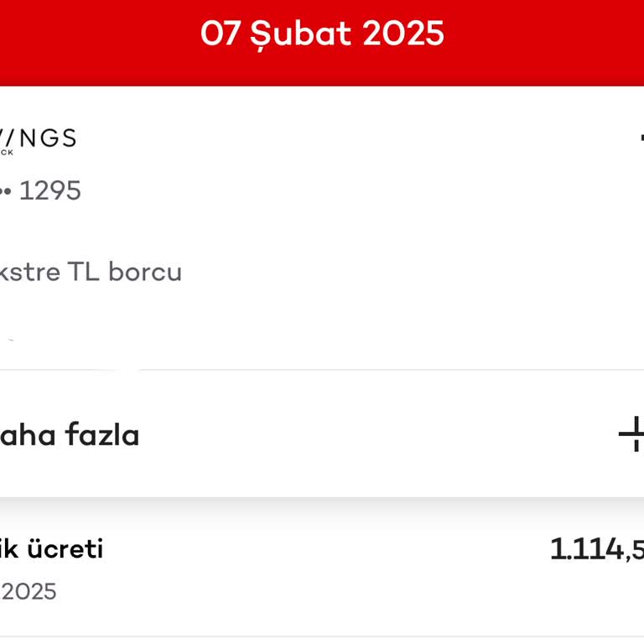
Task: Click the year 2025 in the header
Action: tap(403, 34)
